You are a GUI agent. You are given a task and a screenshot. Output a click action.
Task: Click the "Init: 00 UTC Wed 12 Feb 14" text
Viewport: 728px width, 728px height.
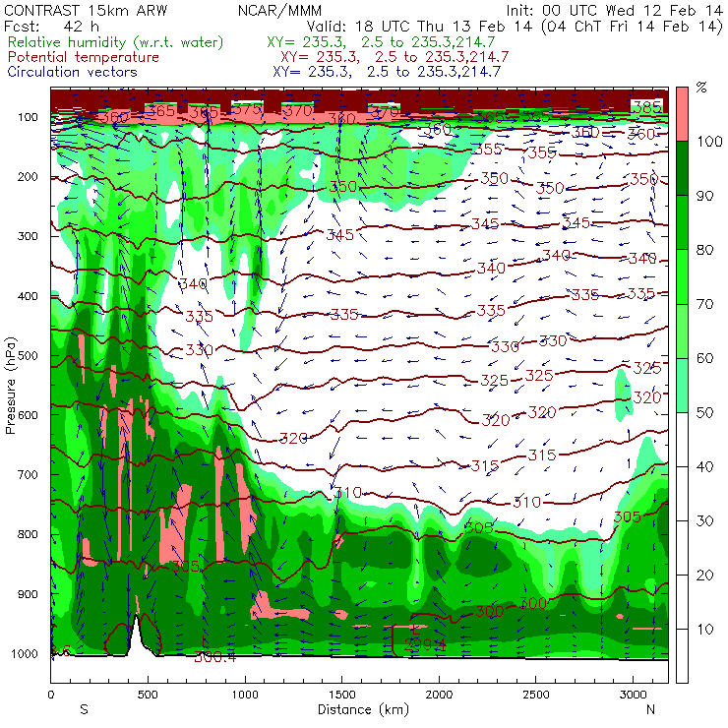click(x=614, y=10)
